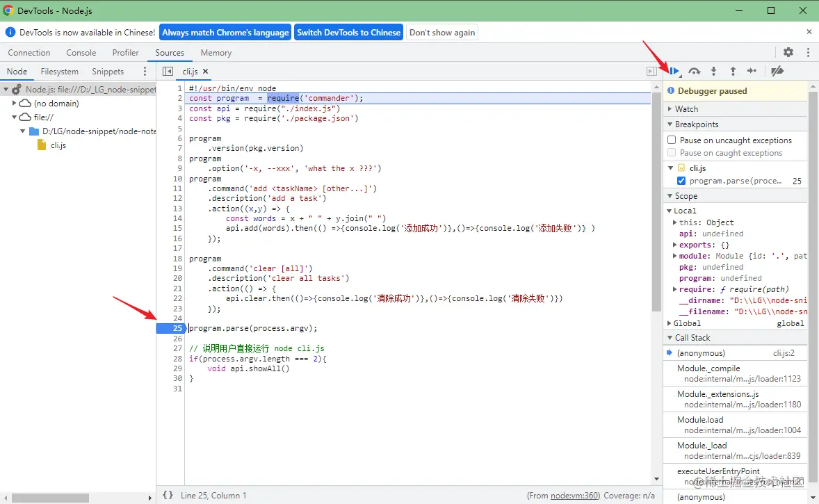
Task: Select Module._extensions..js stack frame
Action: point(736,399)
